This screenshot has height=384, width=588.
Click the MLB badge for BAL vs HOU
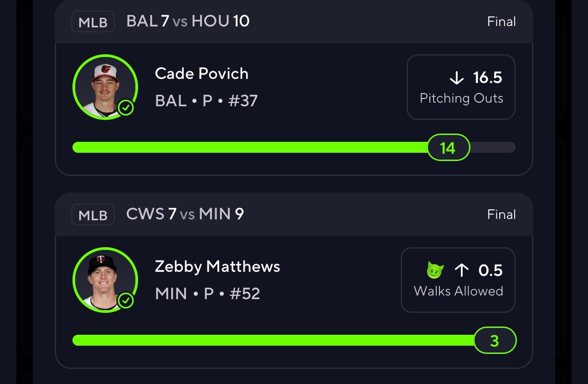click(x=93, y=22)
